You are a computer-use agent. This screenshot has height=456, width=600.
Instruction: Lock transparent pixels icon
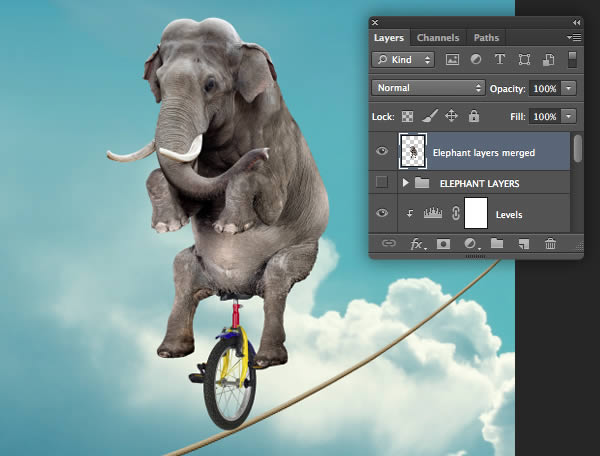coord(407,116)
